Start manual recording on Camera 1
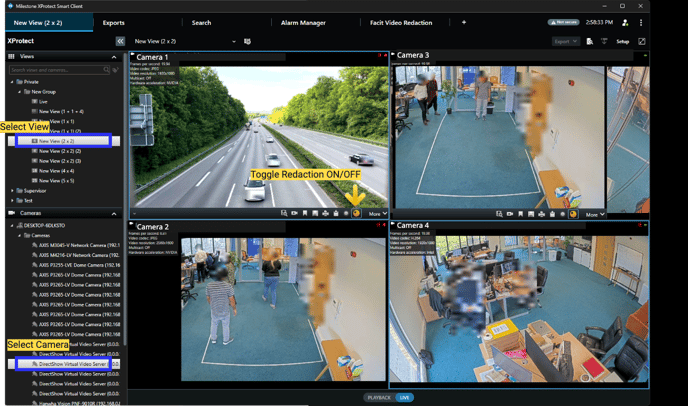The height and width of the screenshot is (406, 688). (294, 214)
